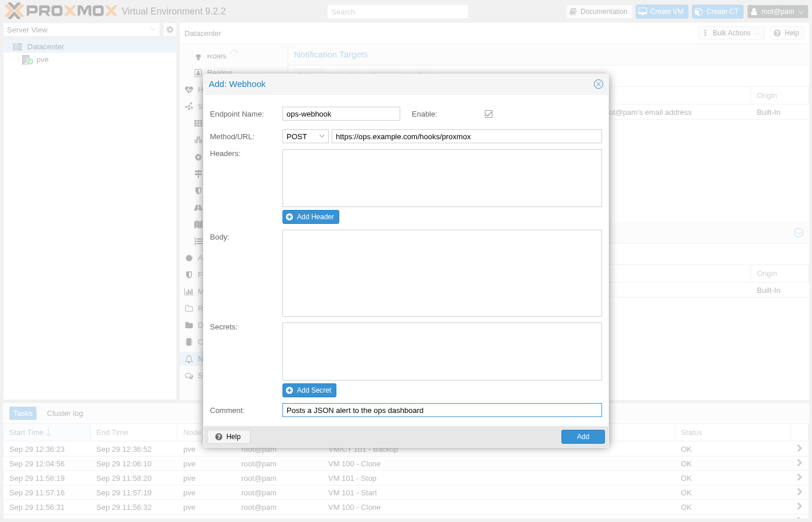Image resolution: width=812 pixels, height=522 pixels.
Task: Open the HA heartbeat icon in sidebar
Action: 189,90
